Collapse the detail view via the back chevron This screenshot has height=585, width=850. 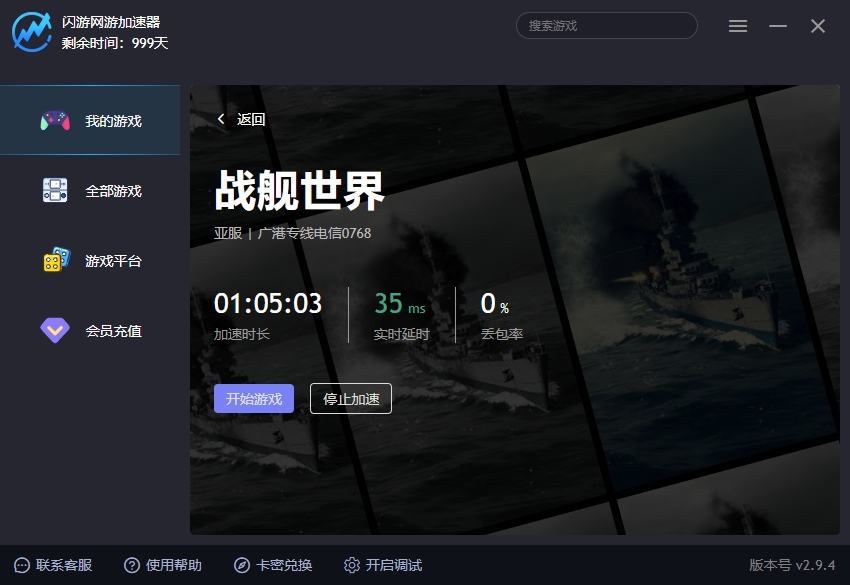(x=219, y=118)
